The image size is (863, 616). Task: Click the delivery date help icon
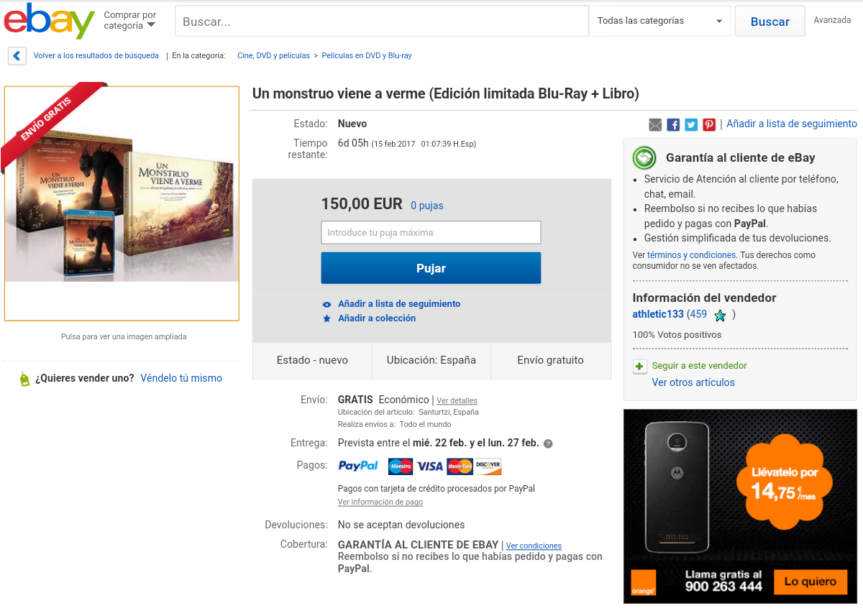click(548, 443)
